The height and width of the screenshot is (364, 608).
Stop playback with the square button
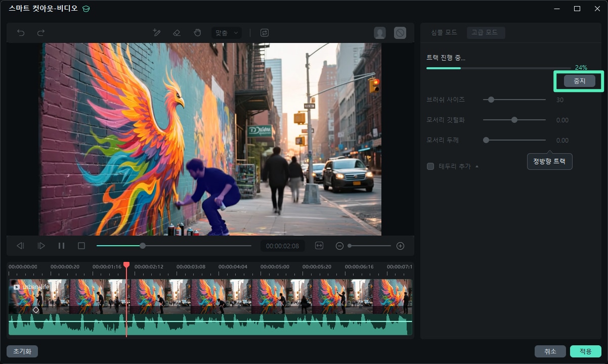[x=81, y=246]
